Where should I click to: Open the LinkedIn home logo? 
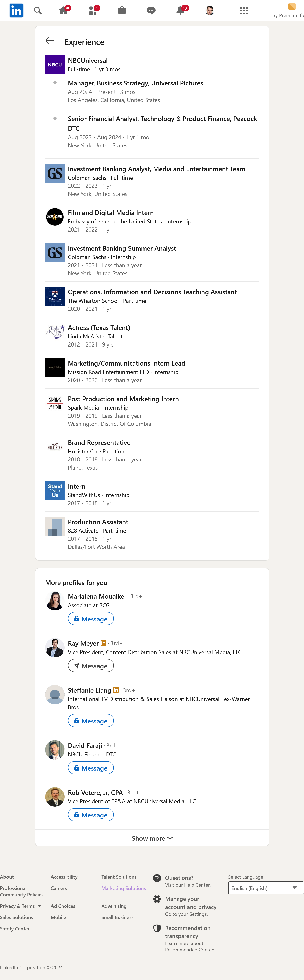16,11
